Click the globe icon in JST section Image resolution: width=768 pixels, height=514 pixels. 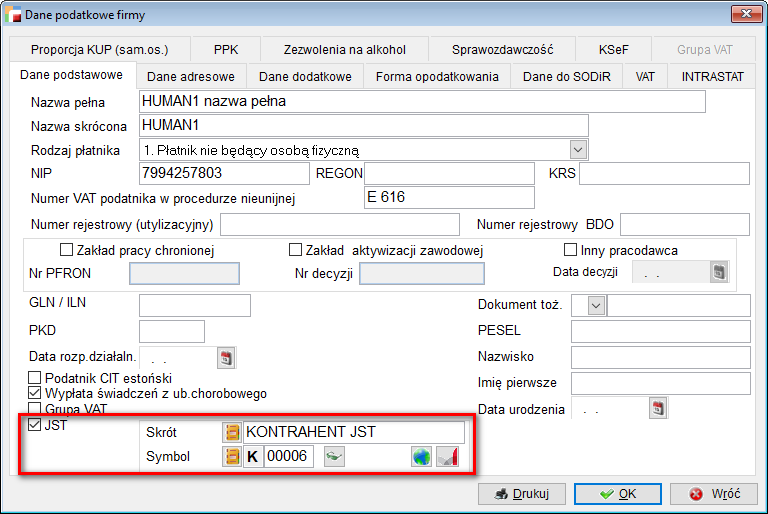coord(421,457)
